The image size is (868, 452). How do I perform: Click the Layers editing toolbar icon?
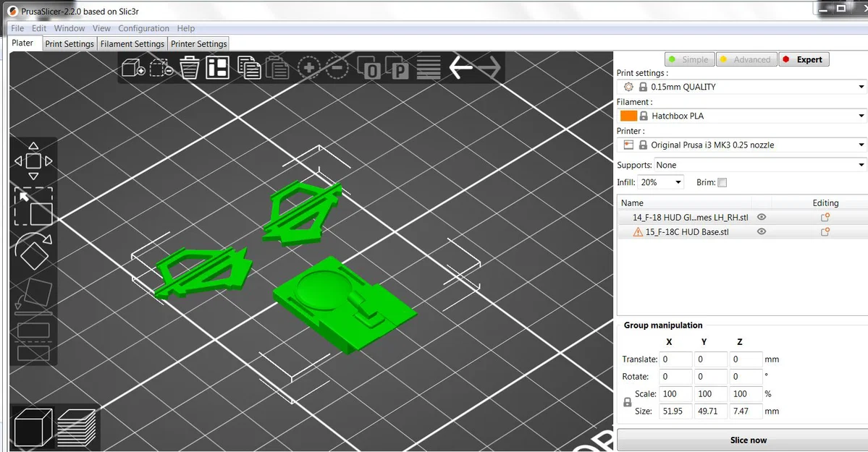(429, 67)
